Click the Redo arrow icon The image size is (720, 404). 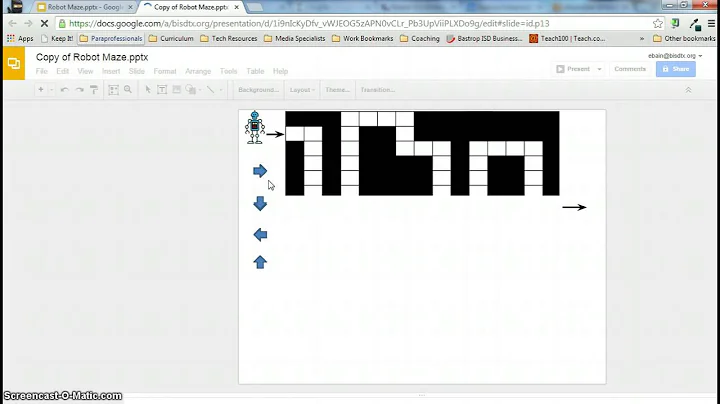pos(79,90)
